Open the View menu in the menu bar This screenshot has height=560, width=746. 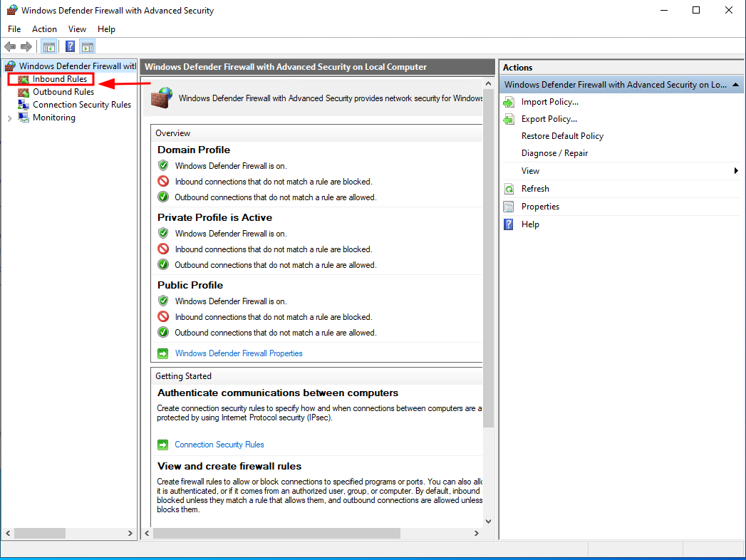[x=77, y=29]
